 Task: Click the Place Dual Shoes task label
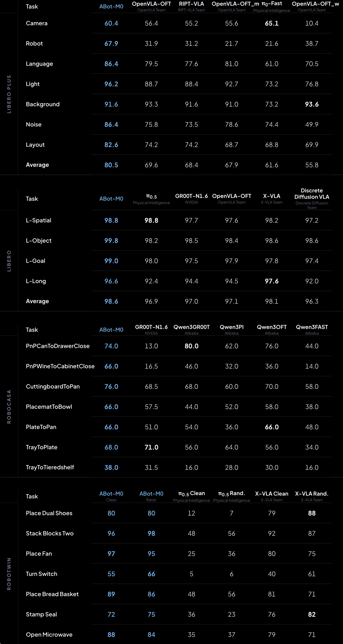pyautogui.click(x=49, y=513)
